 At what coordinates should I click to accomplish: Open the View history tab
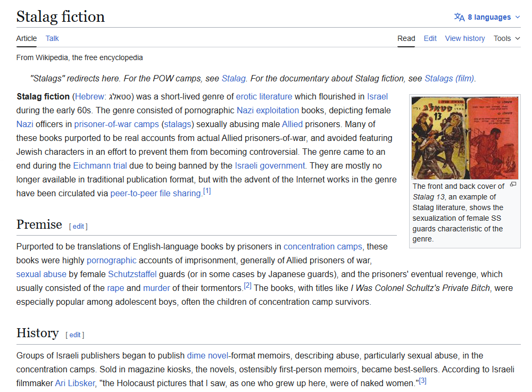465,38
